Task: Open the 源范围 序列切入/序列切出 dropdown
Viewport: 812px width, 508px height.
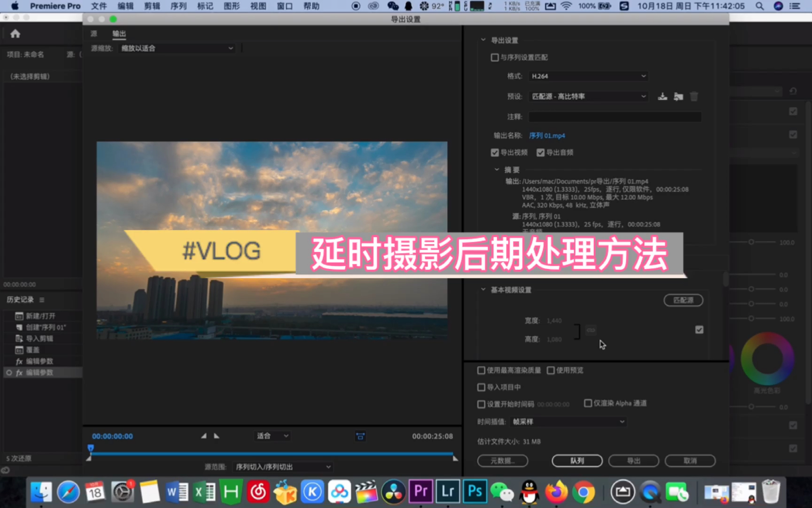Action: [x=283, y=467]
